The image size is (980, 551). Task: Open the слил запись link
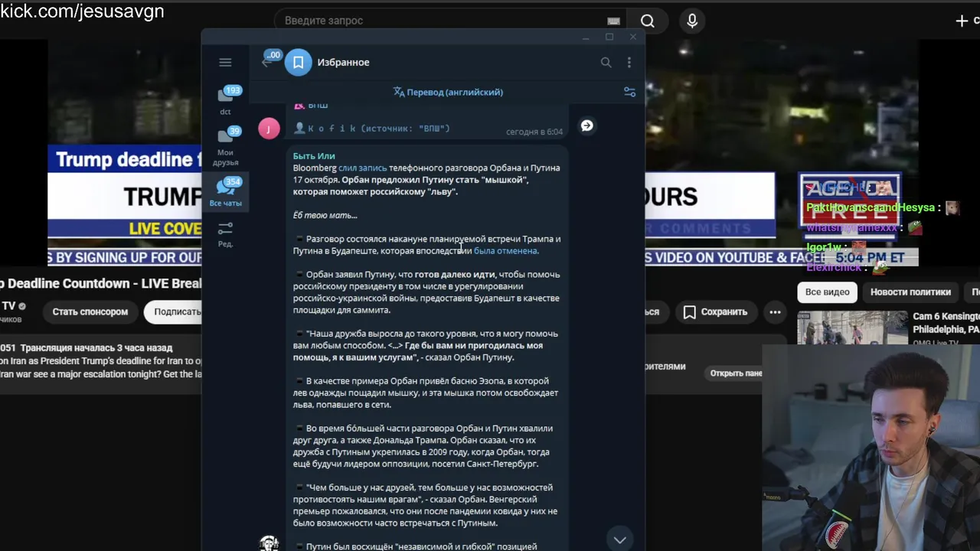click(362, 168)
